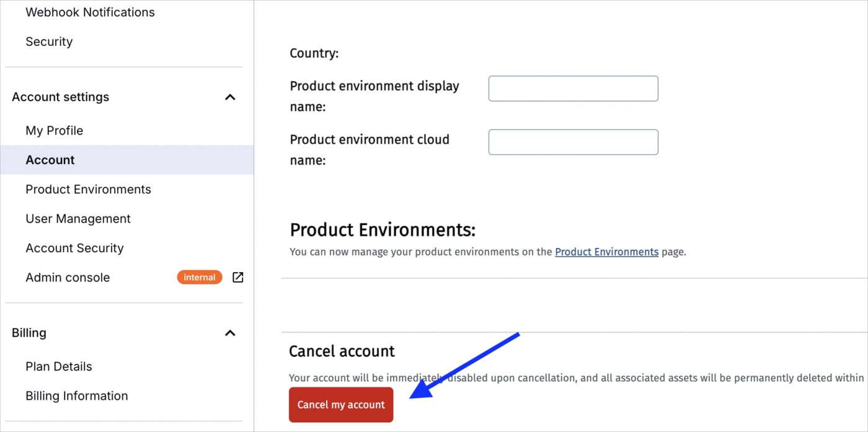Select My Profile in the sidebar
The height and width of the screenshot is (432, 868).
click(x=55, y=130)
